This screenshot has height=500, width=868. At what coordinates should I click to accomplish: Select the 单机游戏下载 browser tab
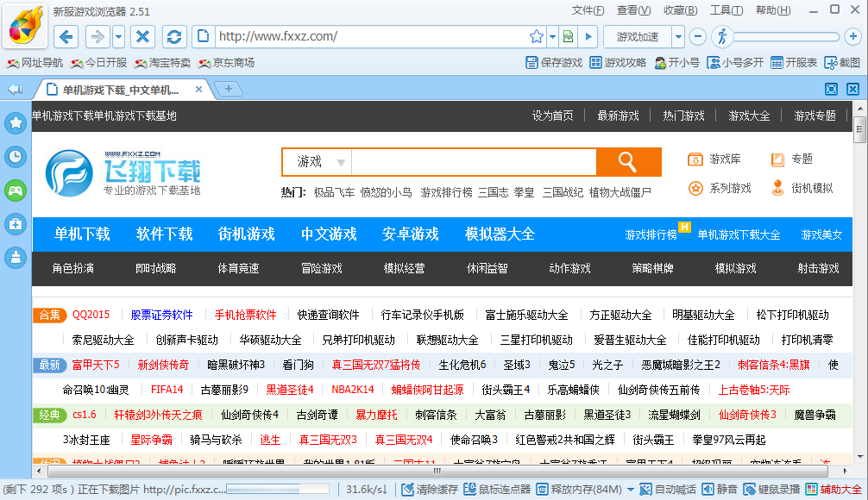[119, 90]
